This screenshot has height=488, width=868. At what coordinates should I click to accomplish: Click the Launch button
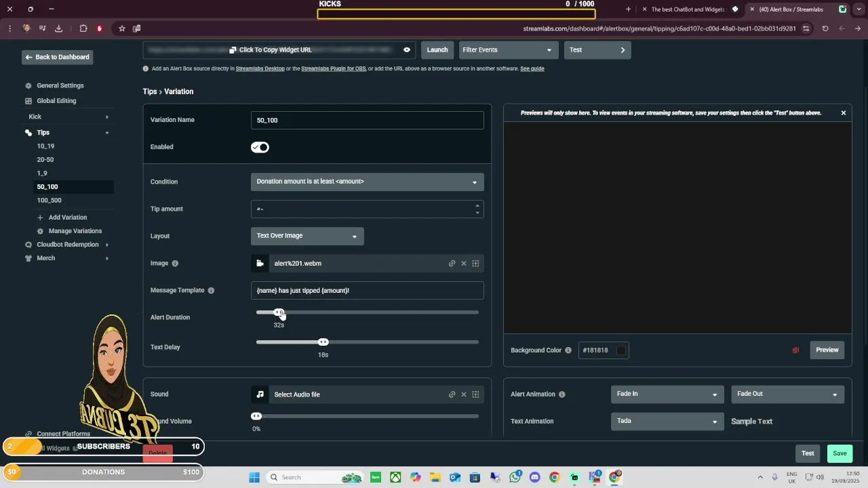coord(437,50)
